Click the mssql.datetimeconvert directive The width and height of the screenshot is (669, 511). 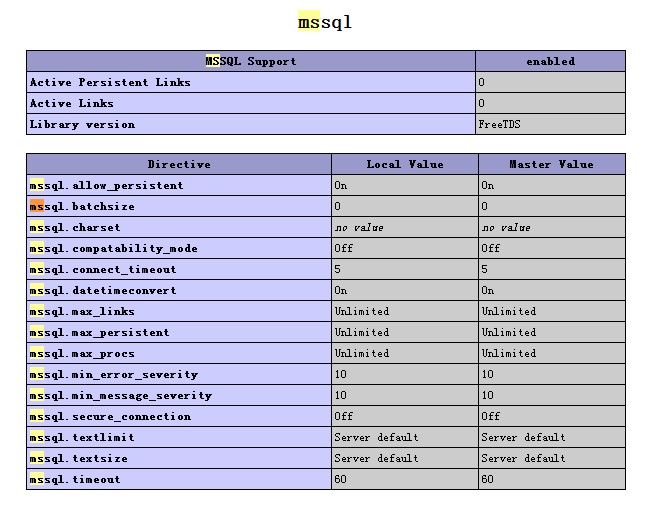(103, 290)
